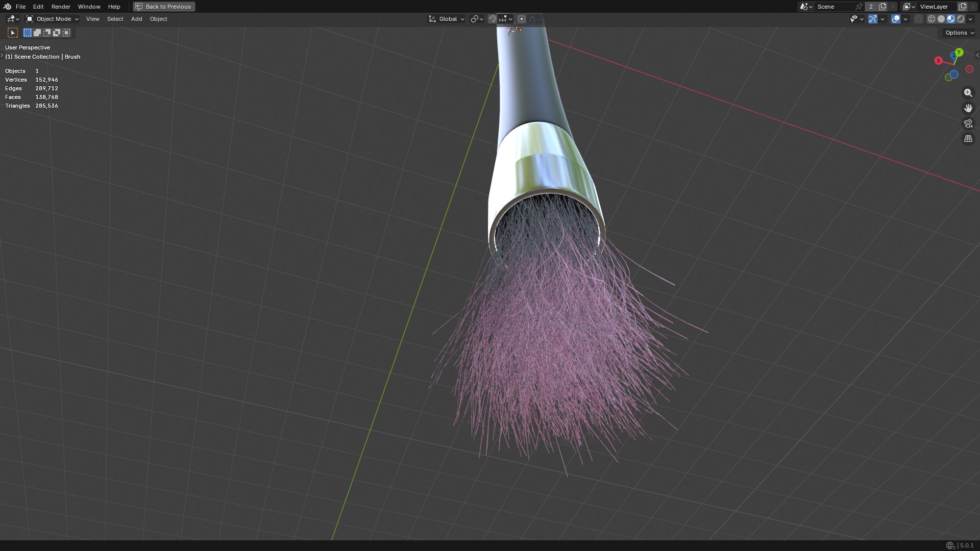The width and height of the screenshot is (980, 551).
Task: Click the Blender logo menu icon
Action: pos(7,7)
